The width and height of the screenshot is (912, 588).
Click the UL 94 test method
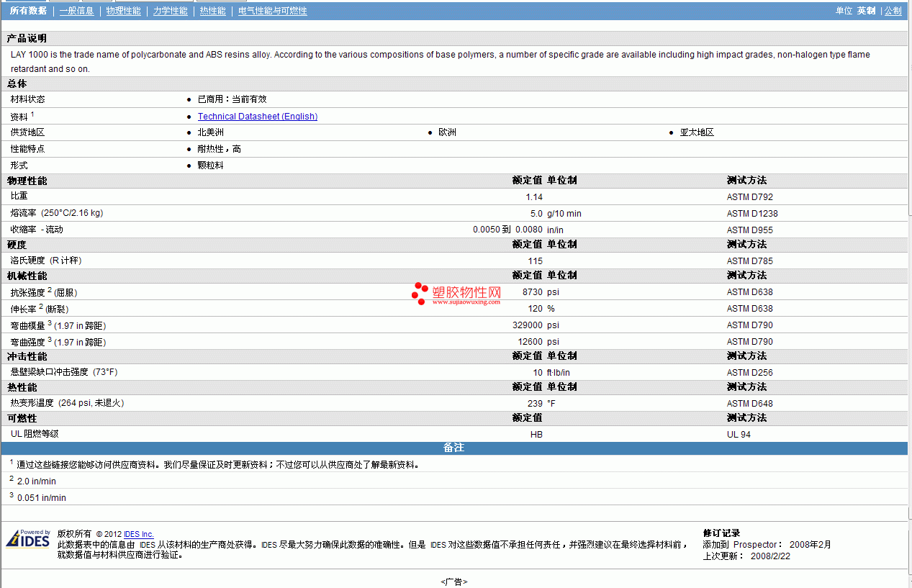739,435
